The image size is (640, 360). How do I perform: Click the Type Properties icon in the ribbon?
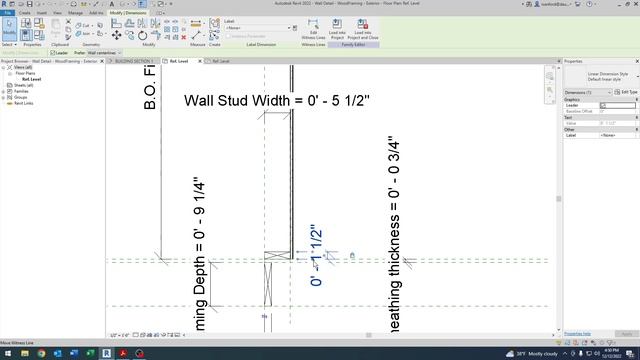pyautogui.click(x=26, y=23)
